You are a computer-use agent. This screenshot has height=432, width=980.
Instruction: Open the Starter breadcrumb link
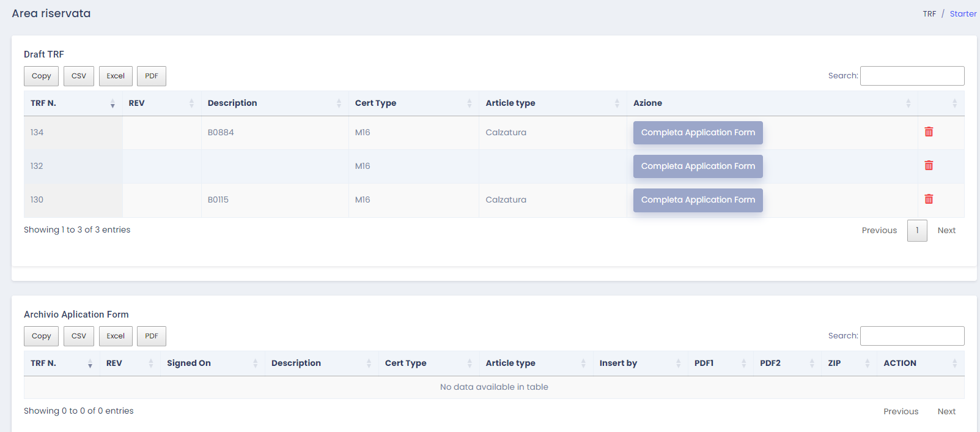point(963,14)
